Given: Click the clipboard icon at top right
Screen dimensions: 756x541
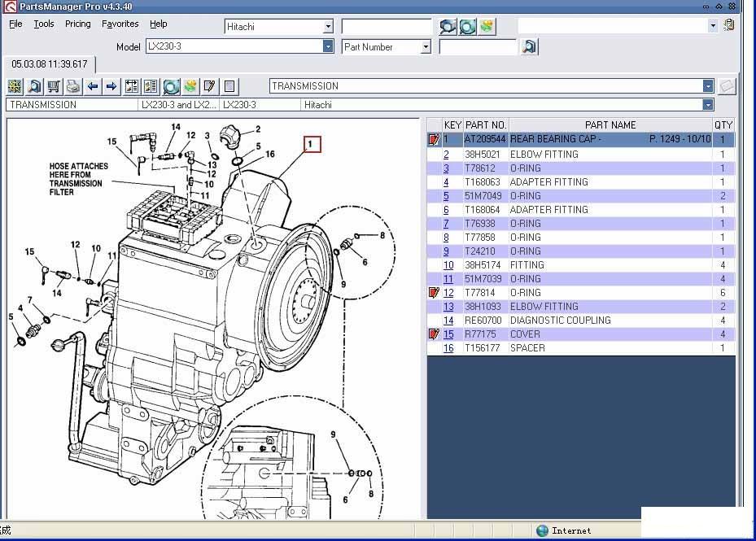Looking at the screenshot, I should [729, 25].
